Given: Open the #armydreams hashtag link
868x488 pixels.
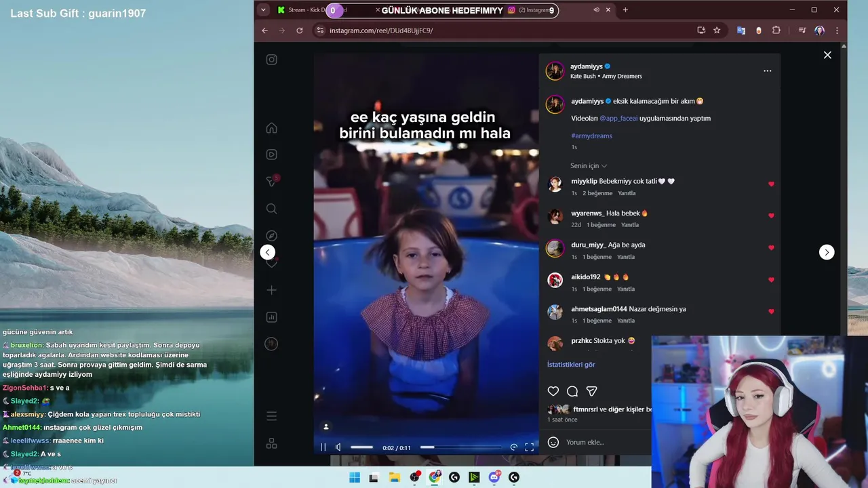Looking at the screenshot, I should point(591,136).
